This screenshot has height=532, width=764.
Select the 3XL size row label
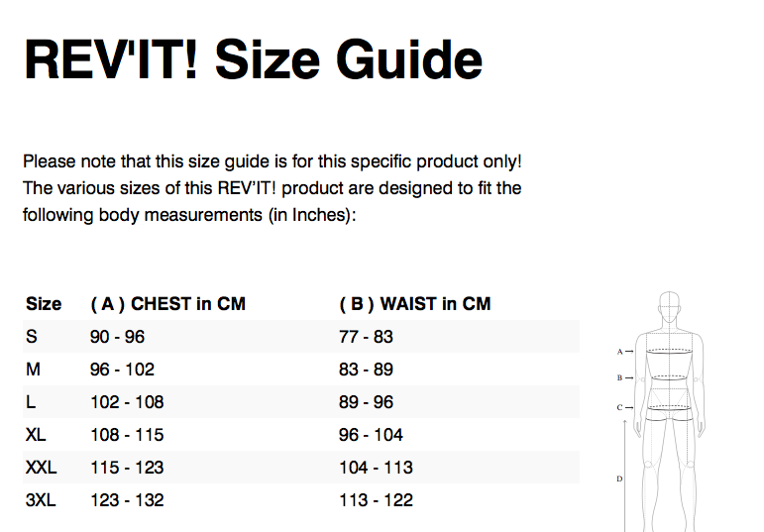coord(42,500)
